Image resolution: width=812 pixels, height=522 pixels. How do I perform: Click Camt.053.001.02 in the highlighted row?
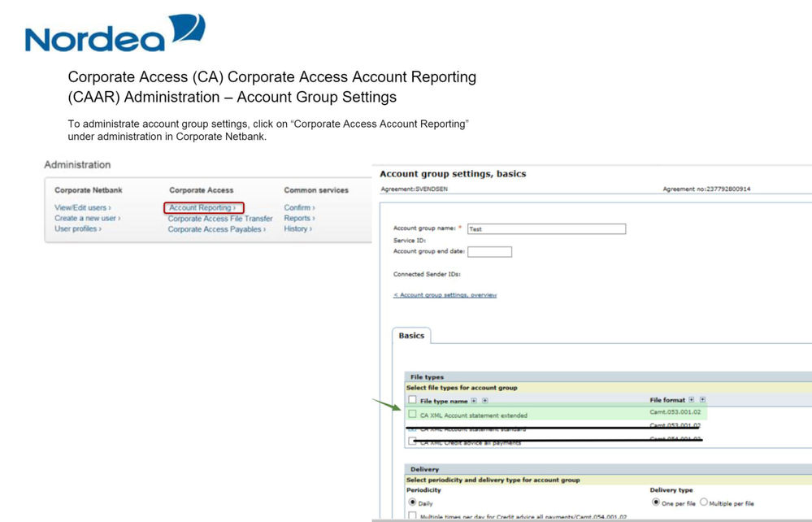click(675, 412)
